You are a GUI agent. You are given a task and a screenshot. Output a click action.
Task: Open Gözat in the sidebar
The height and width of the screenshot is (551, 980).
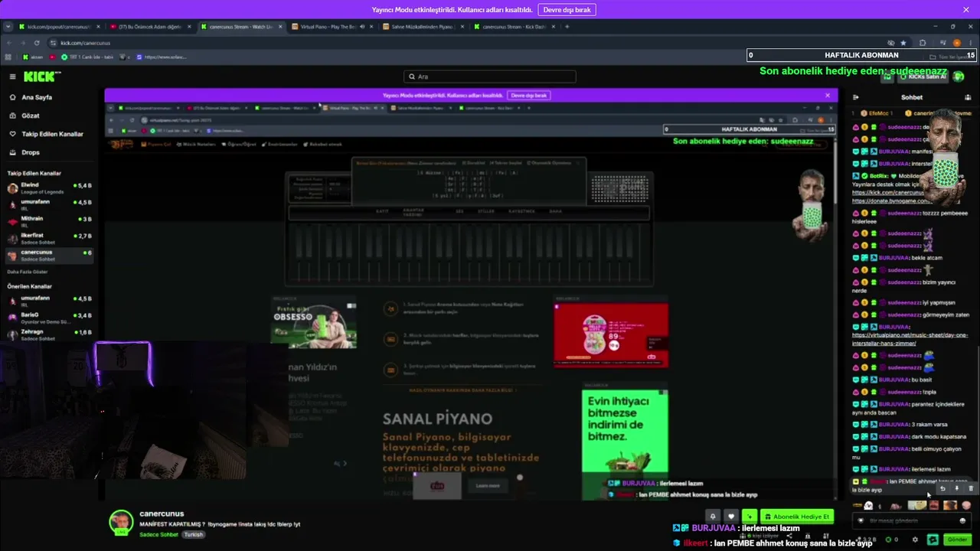click(x=31, y=116)
